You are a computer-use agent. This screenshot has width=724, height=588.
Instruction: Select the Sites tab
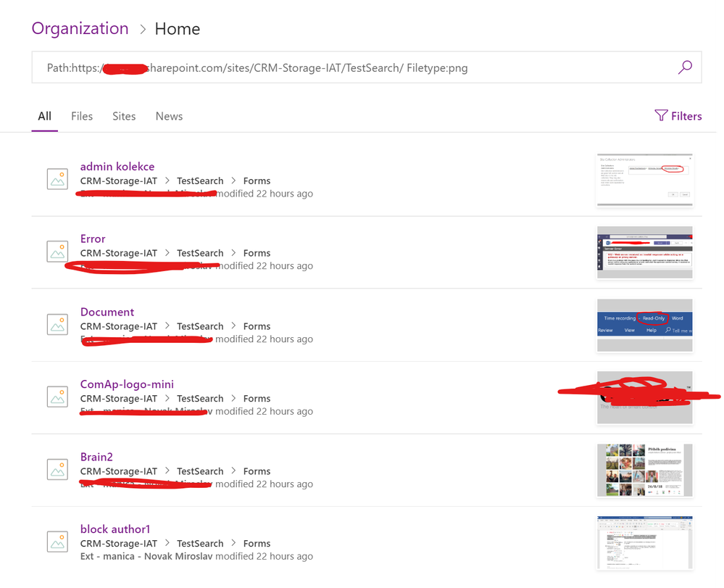[x=124, y=116]
